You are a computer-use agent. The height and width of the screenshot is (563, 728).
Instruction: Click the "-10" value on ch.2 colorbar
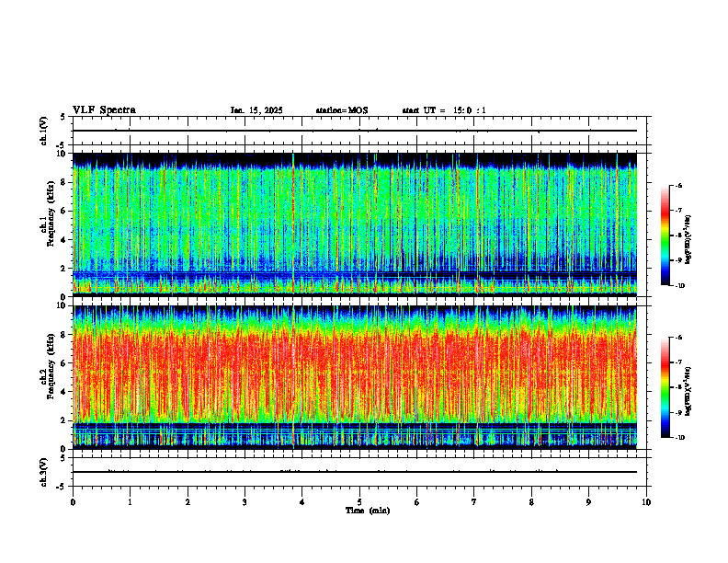coord(679,438)
